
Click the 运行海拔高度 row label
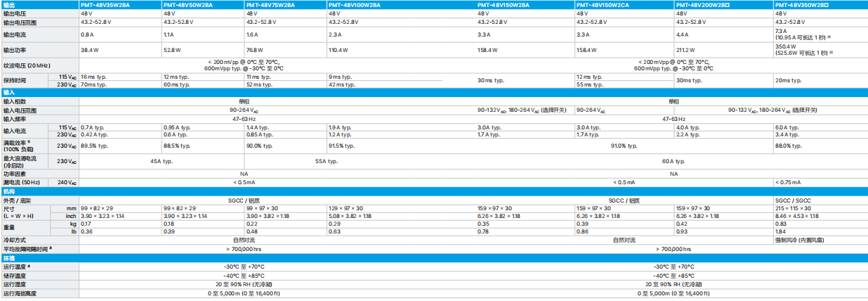click(20, 293)
